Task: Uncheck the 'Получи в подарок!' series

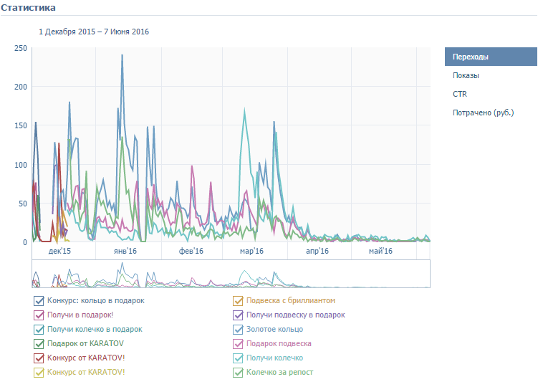Action: [x=39, y=315]
